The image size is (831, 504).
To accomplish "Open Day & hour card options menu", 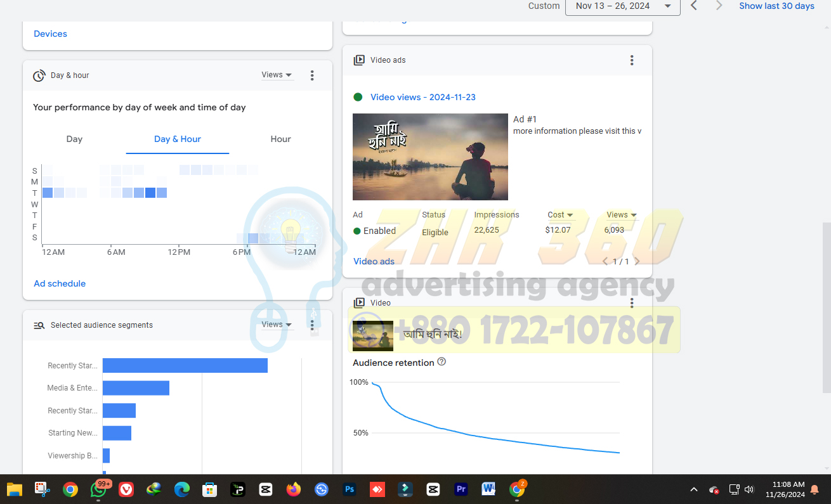I will tap(312, 75).
